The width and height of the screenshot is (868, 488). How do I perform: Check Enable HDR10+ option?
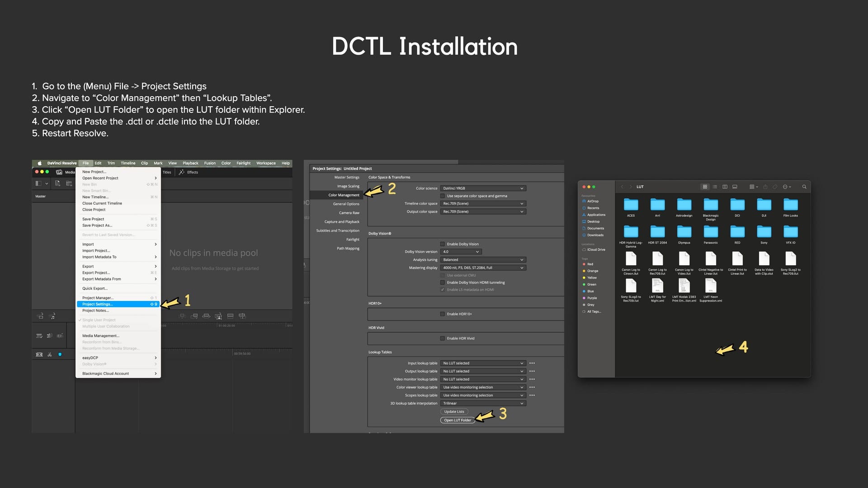click(x=443, y=314)
